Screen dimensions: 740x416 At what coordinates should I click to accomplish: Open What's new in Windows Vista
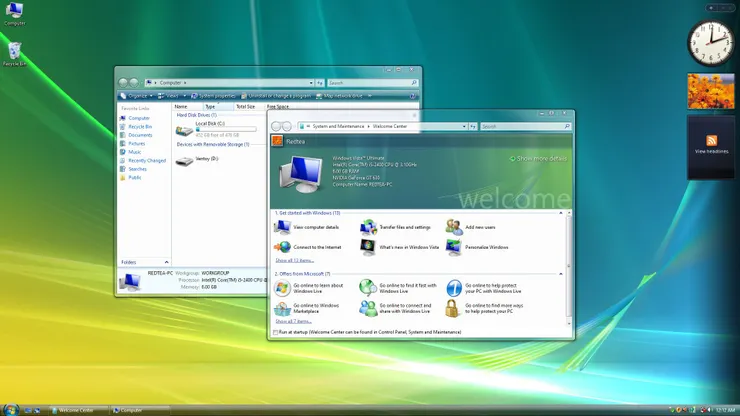point(400,247)
